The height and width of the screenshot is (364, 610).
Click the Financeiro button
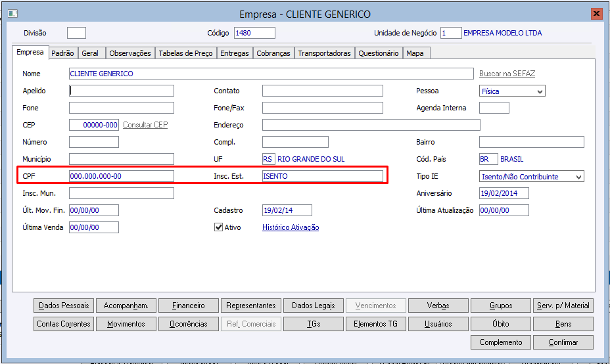click(x=189, y=306)
